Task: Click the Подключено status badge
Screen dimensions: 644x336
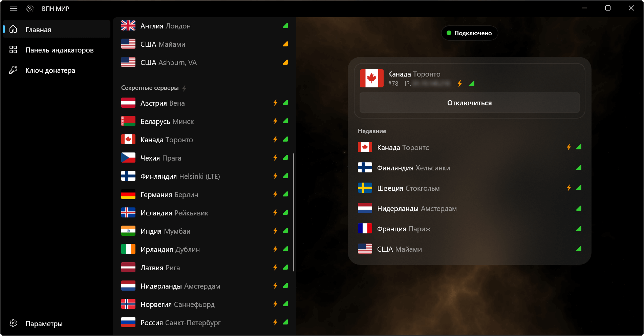Action: (469, 33)
